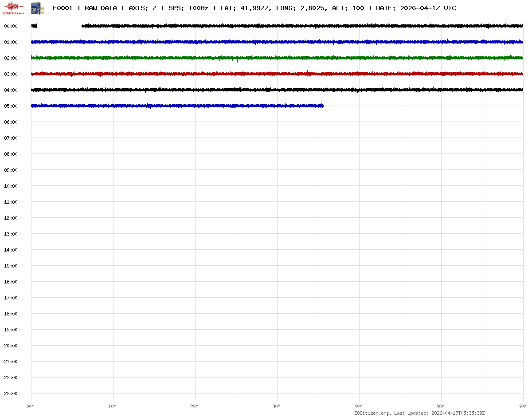The width and height of the screenshot is (532, 417).
Task: Click the 60m label on the minute axis
Action: tap(522, 406)
